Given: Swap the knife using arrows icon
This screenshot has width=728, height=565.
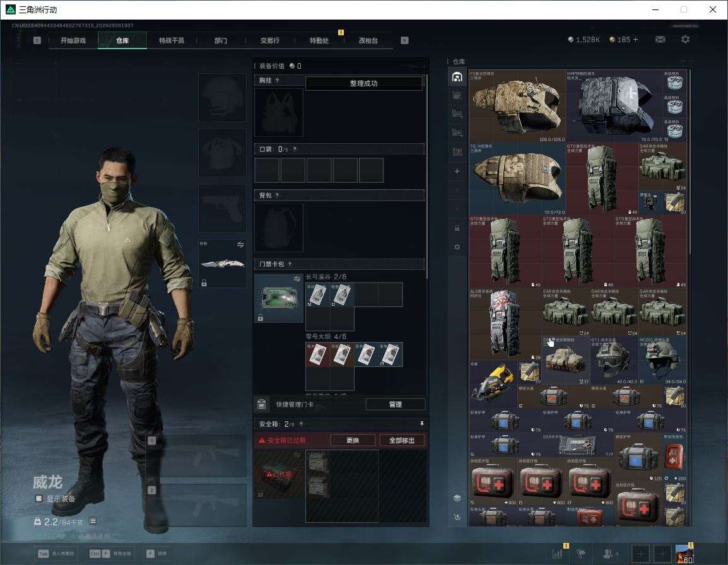Looking at the screenshot, I should pos(240,245).
